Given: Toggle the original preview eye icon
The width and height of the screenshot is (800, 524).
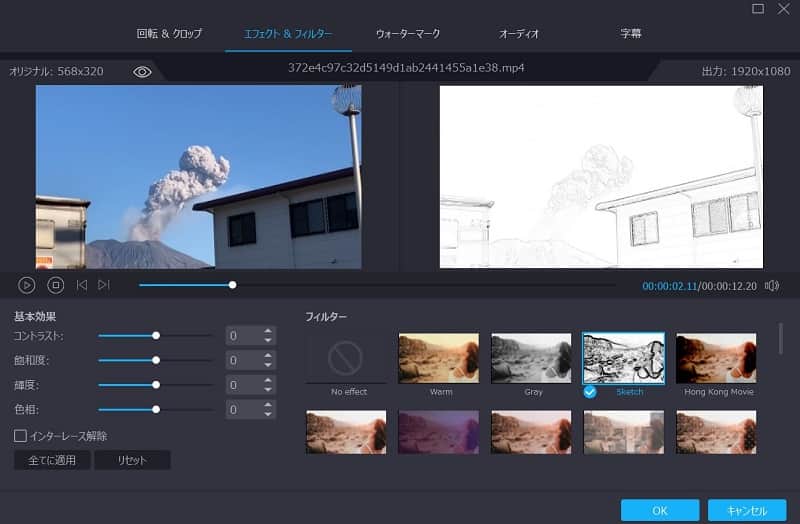Looking at the screenshot, I should click(142, 72).
